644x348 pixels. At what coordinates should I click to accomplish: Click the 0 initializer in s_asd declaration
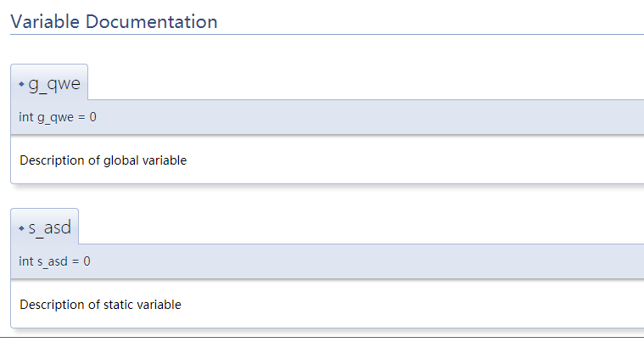point(87,261)
